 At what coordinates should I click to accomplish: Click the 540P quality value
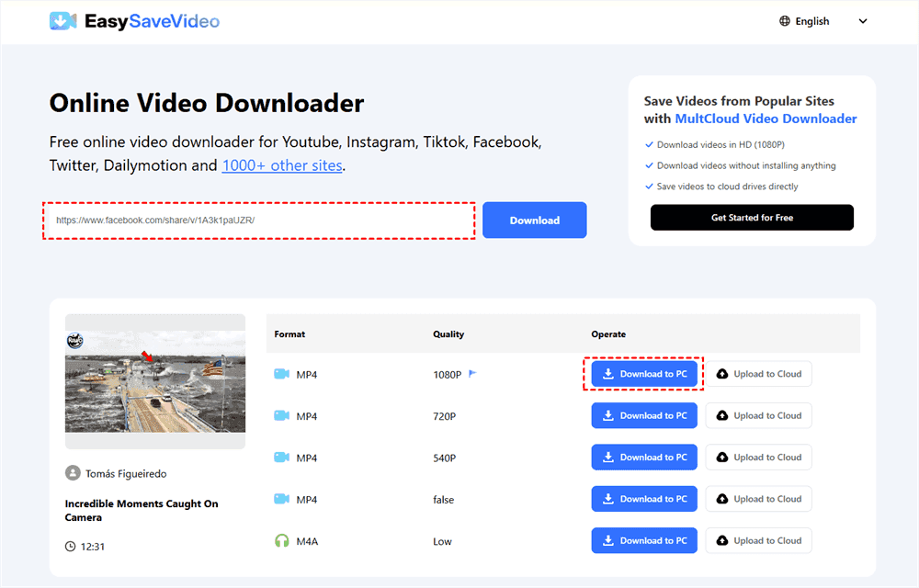pos(444,458)
